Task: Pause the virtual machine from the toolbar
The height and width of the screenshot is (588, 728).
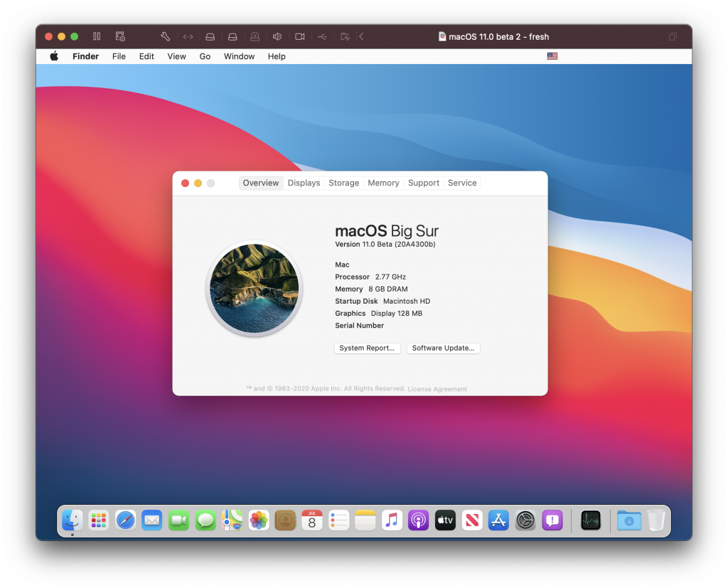Action: tap(97, 36)
